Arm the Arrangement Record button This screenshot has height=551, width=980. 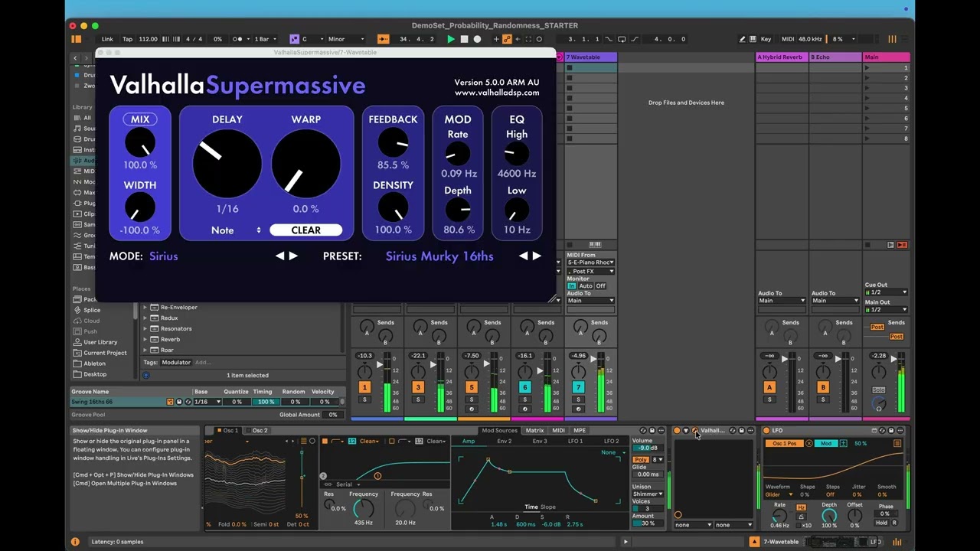click(477, 39)
